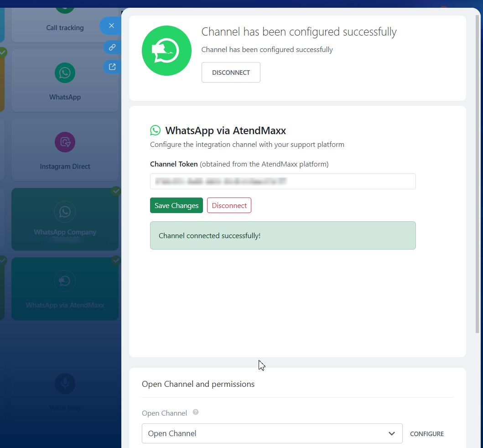Click CONFIGURE next to Open Channel

[426, 434]
